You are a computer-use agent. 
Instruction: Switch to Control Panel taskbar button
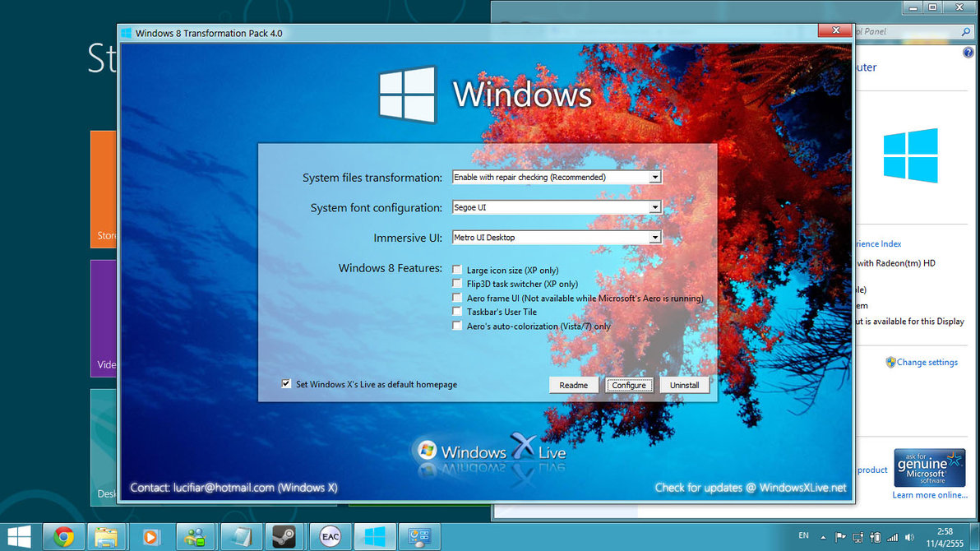[x=419, y=537]
